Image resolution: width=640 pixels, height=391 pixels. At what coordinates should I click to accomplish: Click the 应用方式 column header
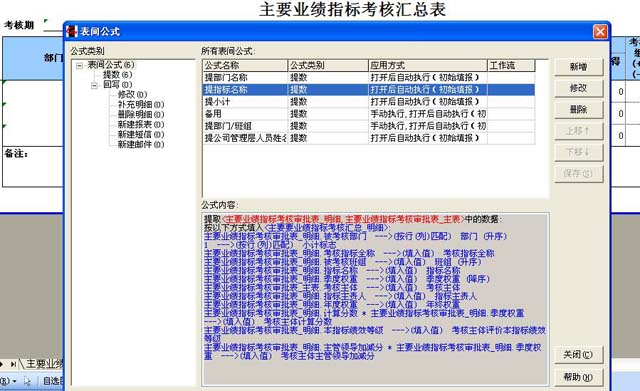pos(428,65)
